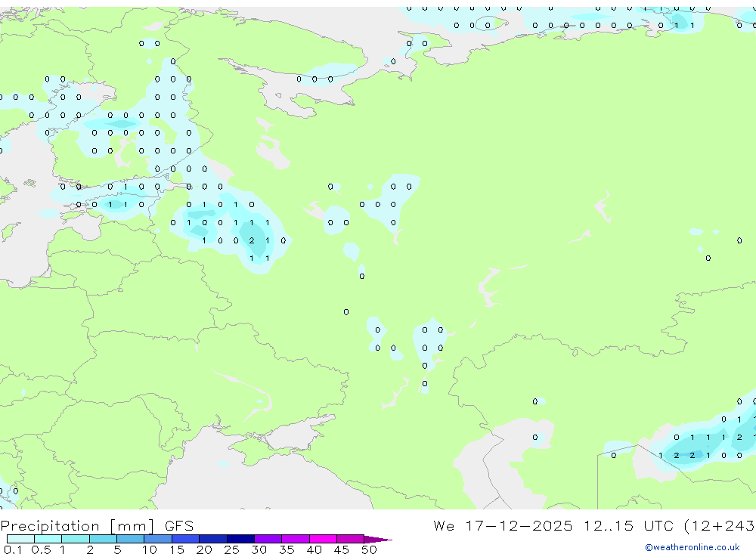Click the 'GFS' model label
Viewport: 756px width, 554px height.
click(x=179, y=525)
